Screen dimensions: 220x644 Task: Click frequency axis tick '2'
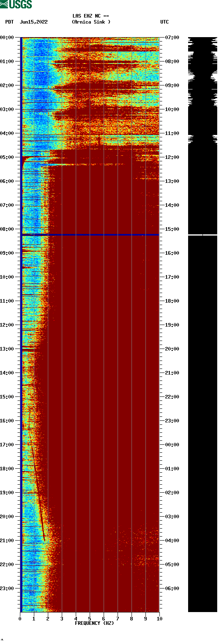click(x=48, y=619)
